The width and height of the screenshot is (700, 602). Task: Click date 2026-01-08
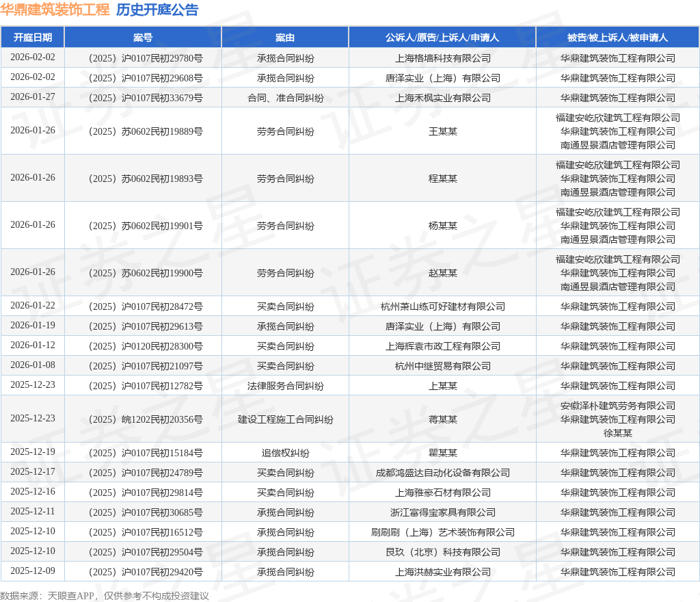pyautogui.click(x=33, y=365)
